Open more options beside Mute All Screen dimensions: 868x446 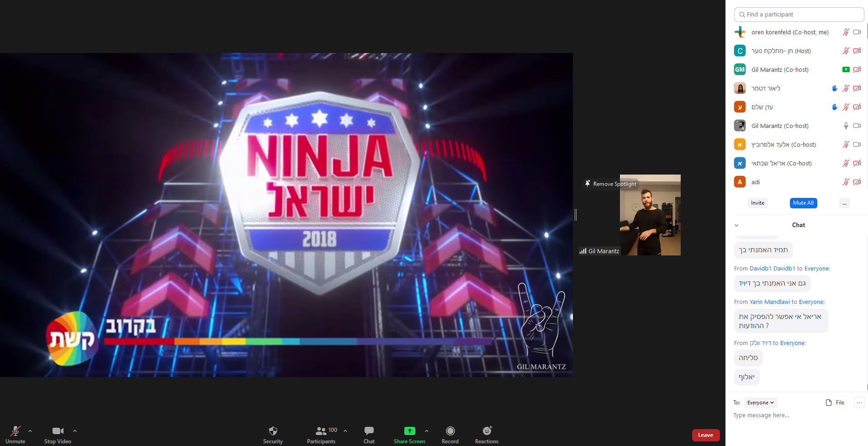tap(844, 203)
